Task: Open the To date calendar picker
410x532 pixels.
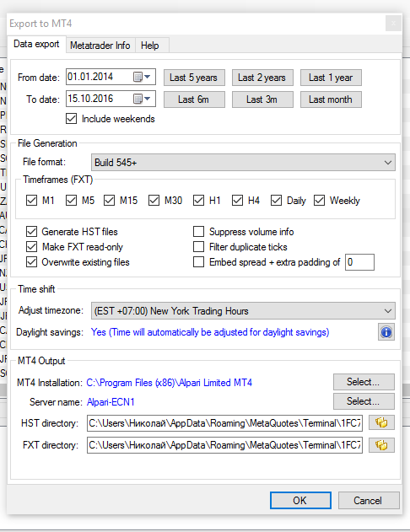Action: tap(142, 99)
